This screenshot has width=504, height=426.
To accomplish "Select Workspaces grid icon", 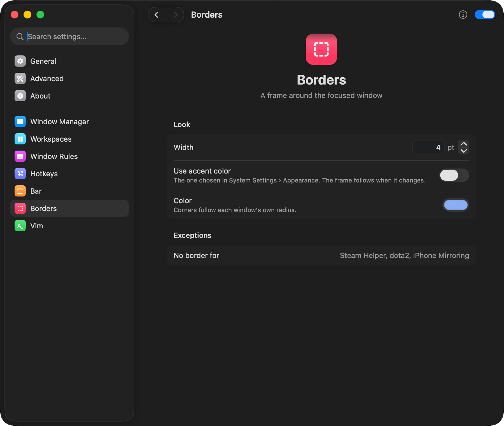I will tap(20, 139).
